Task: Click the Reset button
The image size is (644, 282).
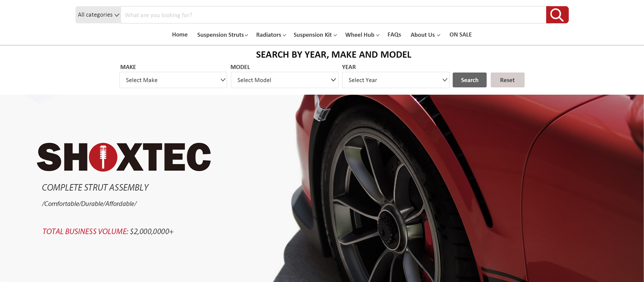Action: click(507, 80)
